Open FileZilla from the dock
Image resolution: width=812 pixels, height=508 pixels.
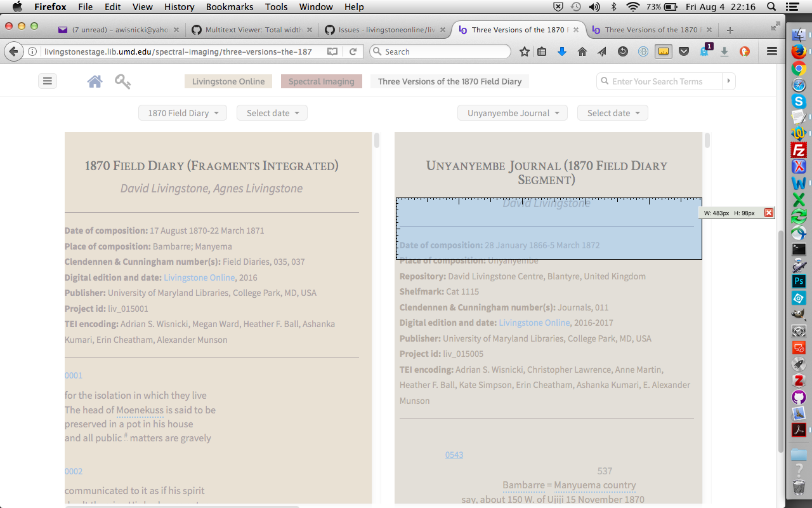click(799, 150)
